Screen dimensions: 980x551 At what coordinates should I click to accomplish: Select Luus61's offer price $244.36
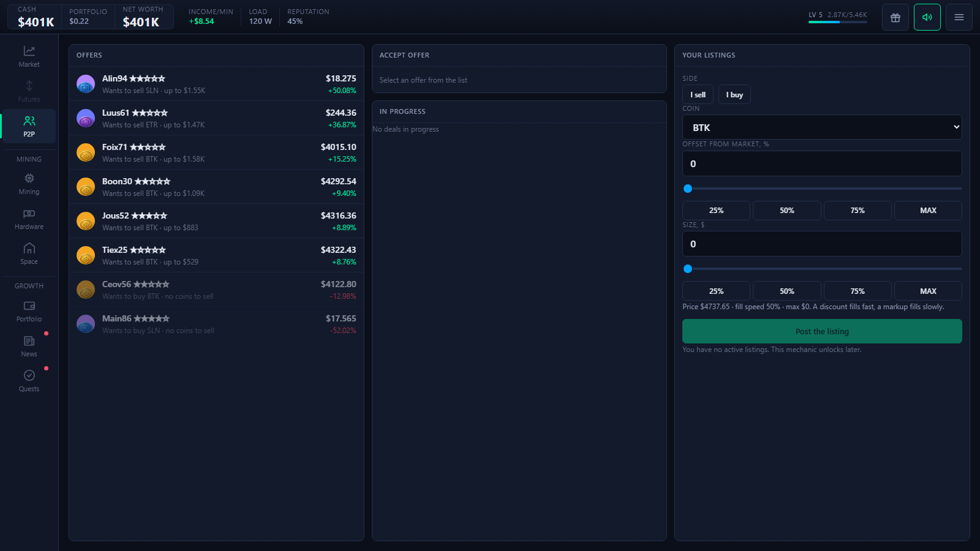341,113
